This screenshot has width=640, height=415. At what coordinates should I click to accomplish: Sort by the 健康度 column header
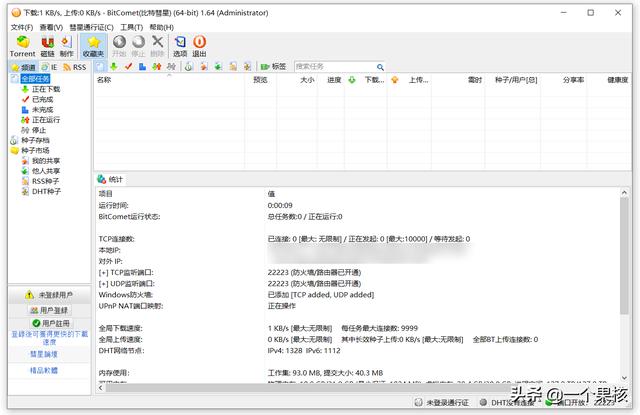click(609, 80)
